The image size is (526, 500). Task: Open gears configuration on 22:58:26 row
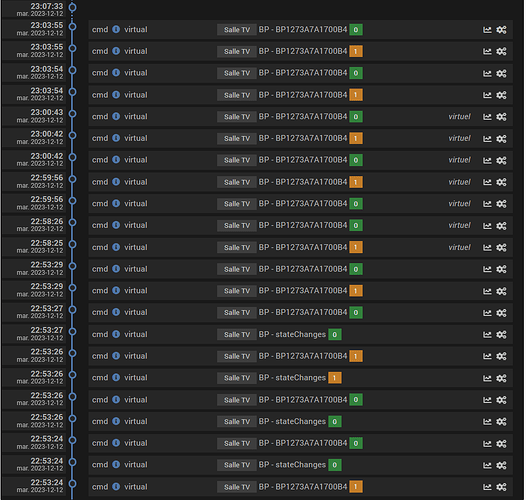click(x=502, y=226)
